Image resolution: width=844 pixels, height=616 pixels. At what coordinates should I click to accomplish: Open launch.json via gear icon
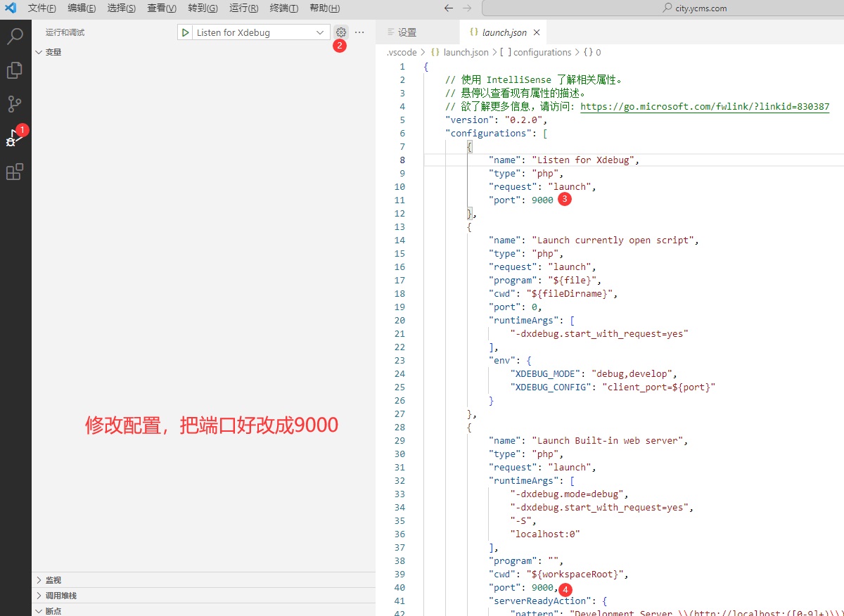coord(341,32)
